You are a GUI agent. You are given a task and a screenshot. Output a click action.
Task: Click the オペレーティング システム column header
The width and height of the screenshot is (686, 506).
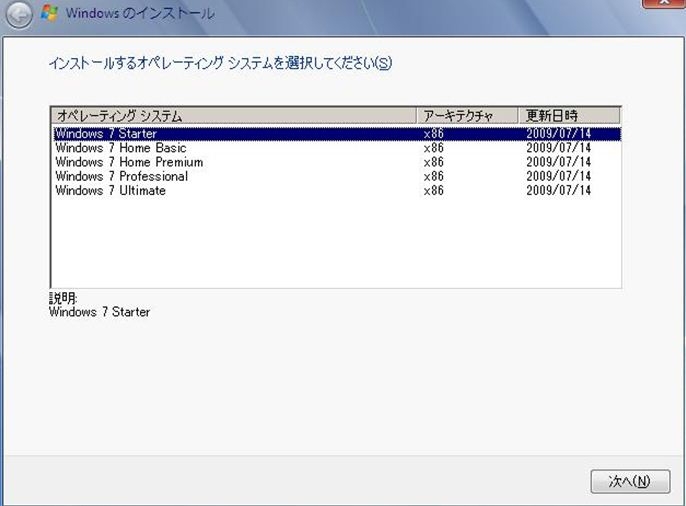pyautogui.click(x=234, y=116)
